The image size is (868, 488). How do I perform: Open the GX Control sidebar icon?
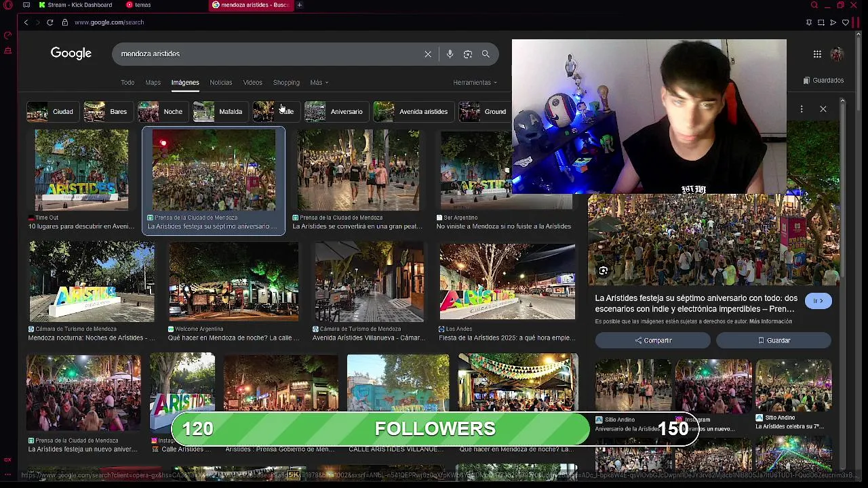click(x=7, y=35)
